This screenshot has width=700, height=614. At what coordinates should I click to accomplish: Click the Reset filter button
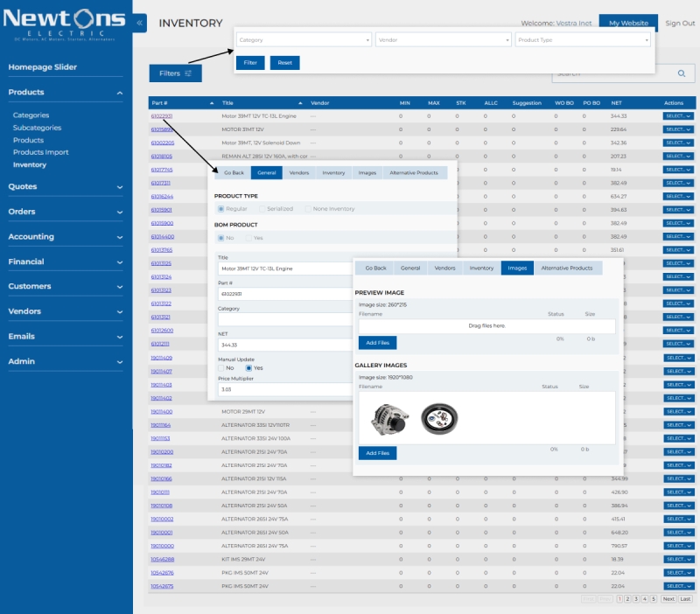(284, 63)
